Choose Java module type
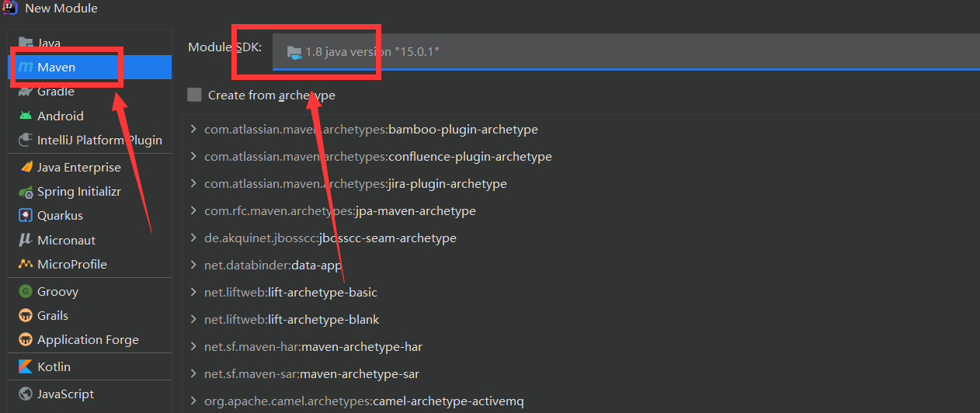This screenshot has width=980, height=413. 90,43
